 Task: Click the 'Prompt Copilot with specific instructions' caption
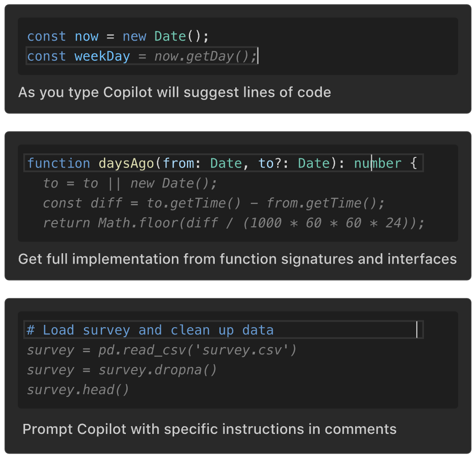point(209,429)
